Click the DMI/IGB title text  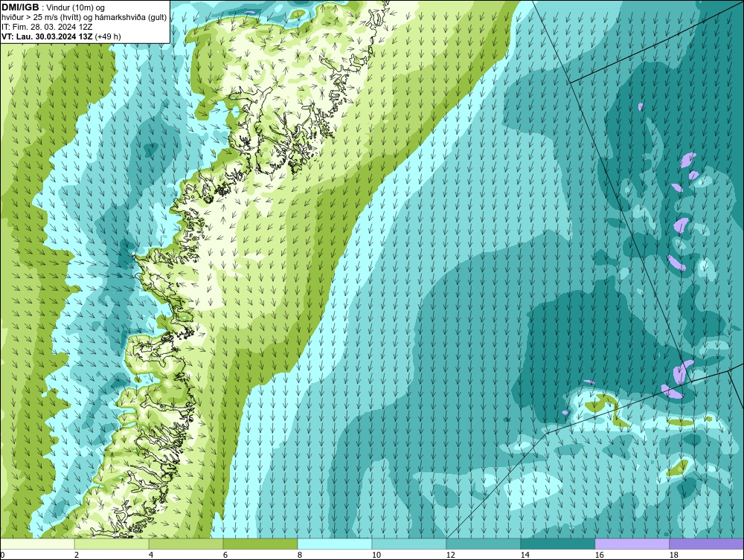pyautogui.click(x=20, y=7)
